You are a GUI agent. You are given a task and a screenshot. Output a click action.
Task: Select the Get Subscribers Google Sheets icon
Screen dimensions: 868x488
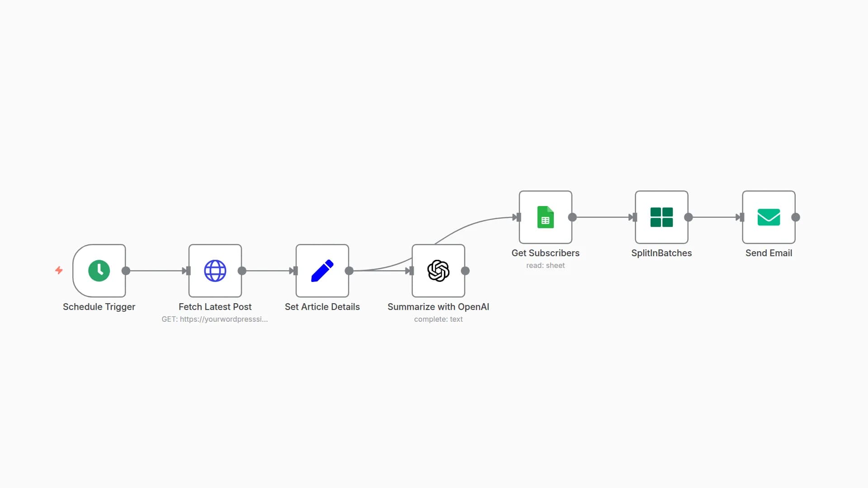point(545,217)
